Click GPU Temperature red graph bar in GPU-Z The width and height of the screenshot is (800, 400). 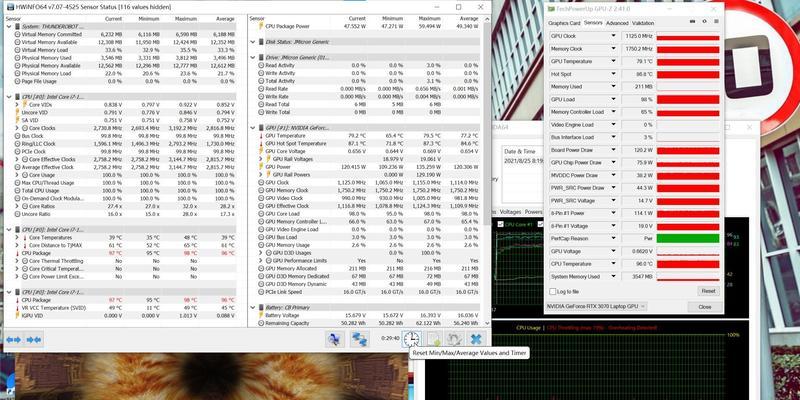(x=688, y=62)
